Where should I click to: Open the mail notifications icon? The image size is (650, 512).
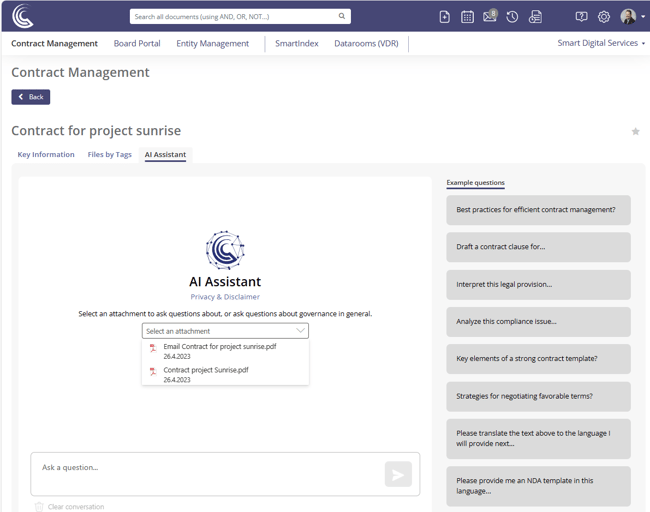[x=490, y=16]
